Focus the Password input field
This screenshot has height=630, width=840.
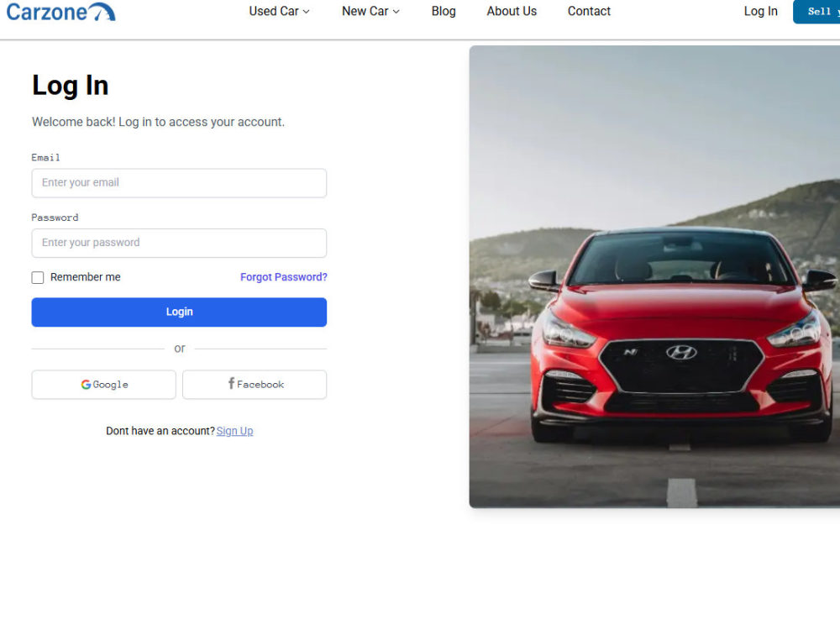click(x=179, y=243)
